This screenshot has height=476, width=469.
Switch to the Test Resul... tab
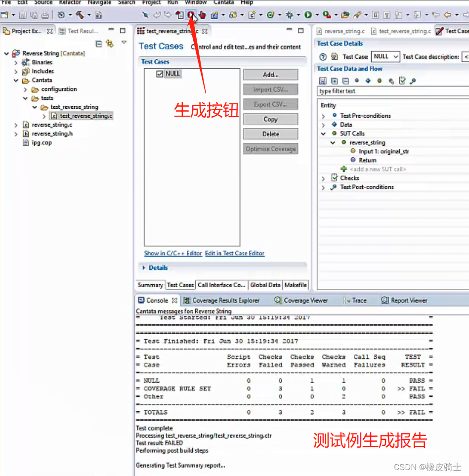(x=79, y=31)
